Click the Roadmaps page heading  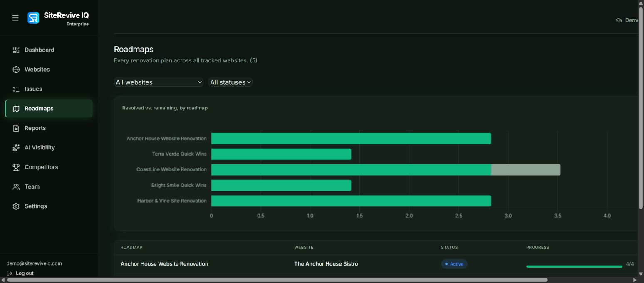[134, 50]
